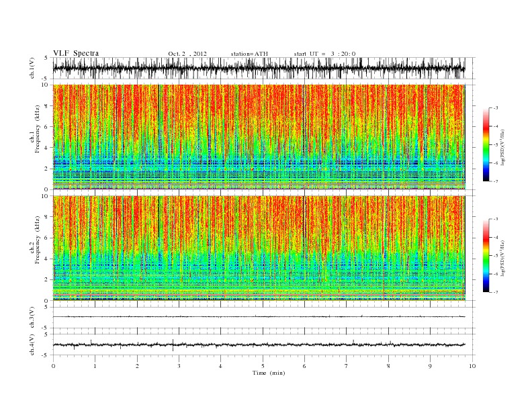Viewport: 532px width, 411px height.
Task: Click the ch.2 spectrogram '6' kHz tick label
Action: (46, 238)
